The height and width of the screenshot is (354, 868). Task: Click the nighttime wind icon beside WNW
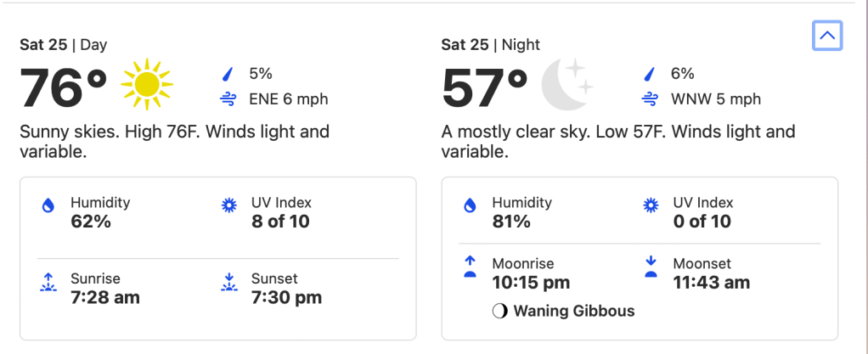point(650,99)
